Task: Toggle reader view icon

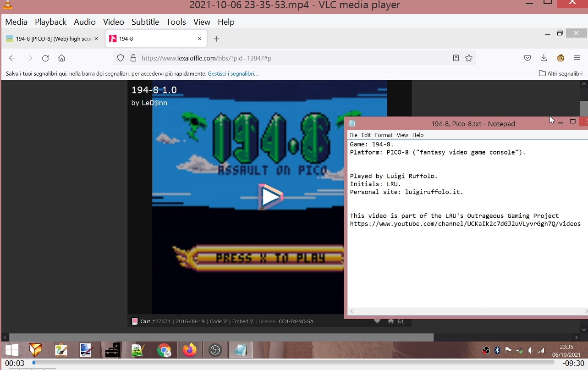Action: (x=456, y=58)
